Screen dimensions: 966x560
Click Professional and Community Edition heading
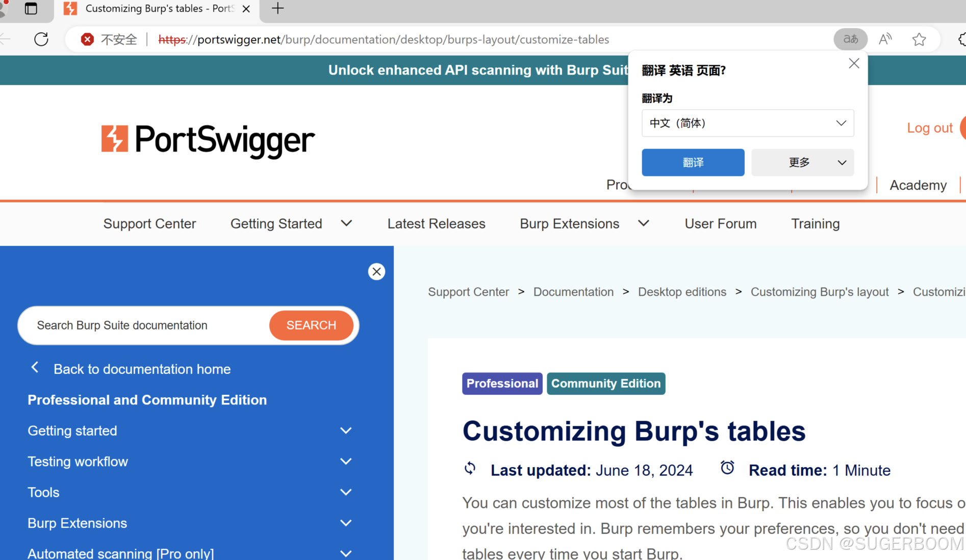pos(147,400)
